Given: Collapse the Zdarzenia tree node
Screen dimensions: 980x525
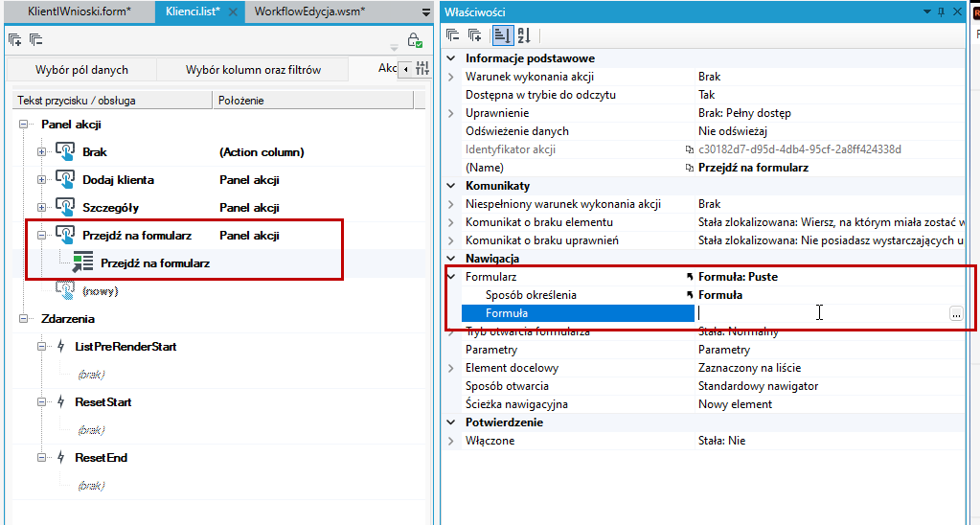Looking at the screenshot, I should (24, 319).
